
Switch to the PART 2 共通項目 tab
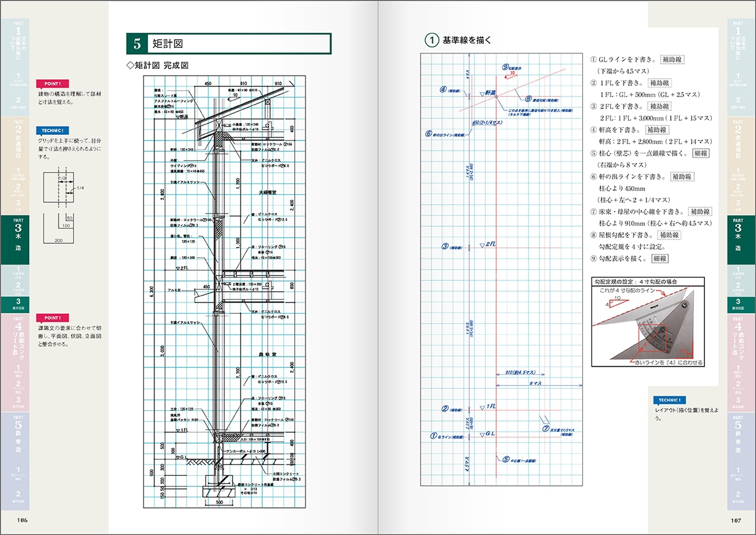coord(17,140)
